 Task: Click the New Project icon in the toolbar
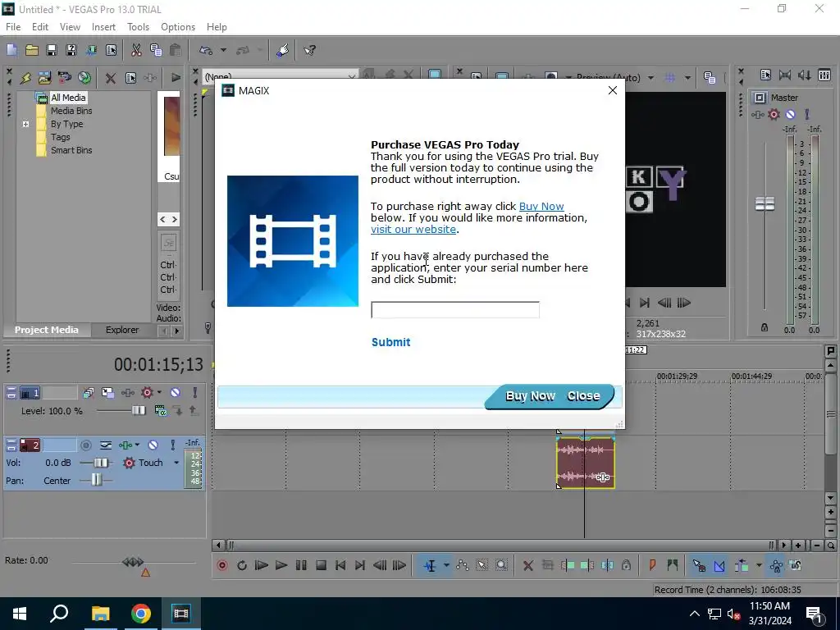point(11,50)
